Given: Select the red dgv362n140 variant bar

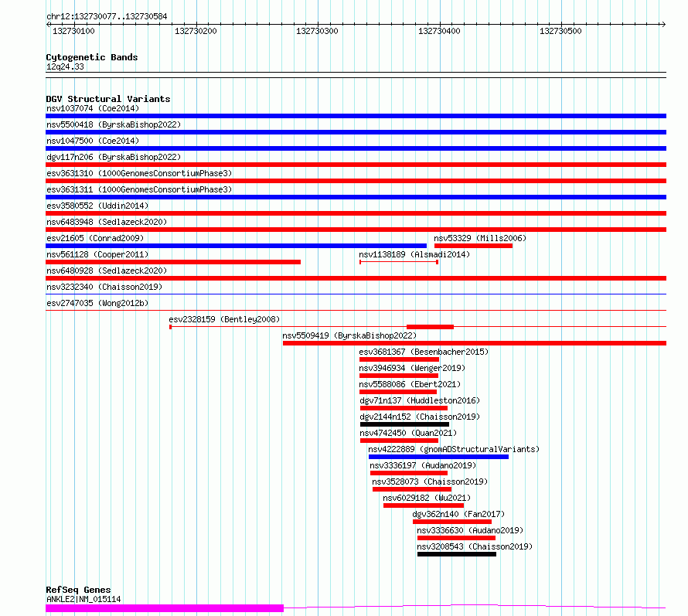Looking at the screenshot, I should pyautogui.click(x=452, y=522).
